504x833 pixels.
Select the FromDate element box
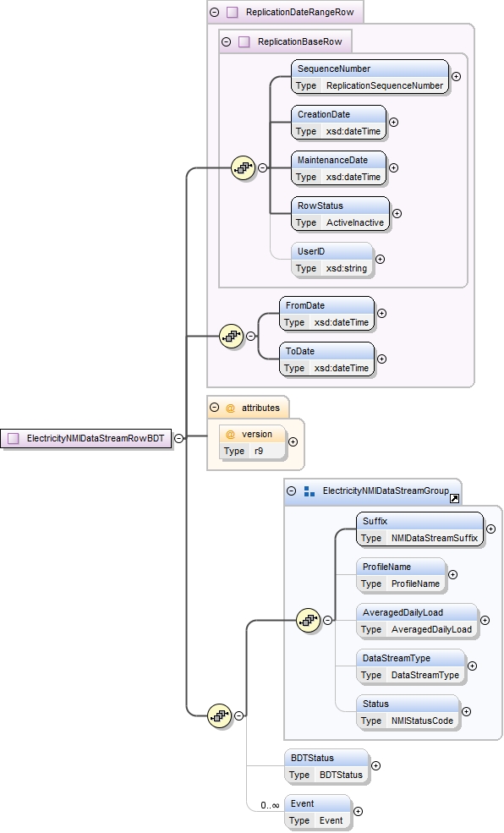coord(327,314)
